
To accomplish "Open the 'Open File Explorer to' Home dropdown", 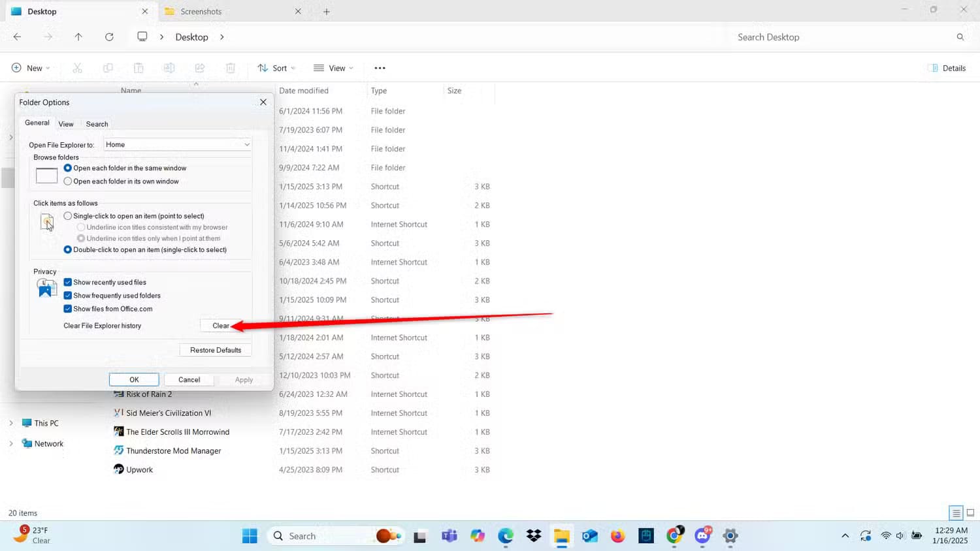I will tap(178, 145).
